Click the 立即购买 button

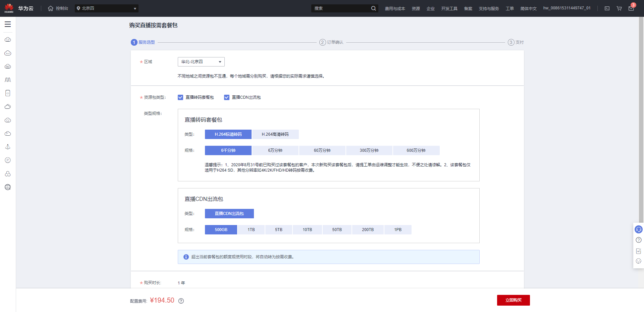(514, 300)
